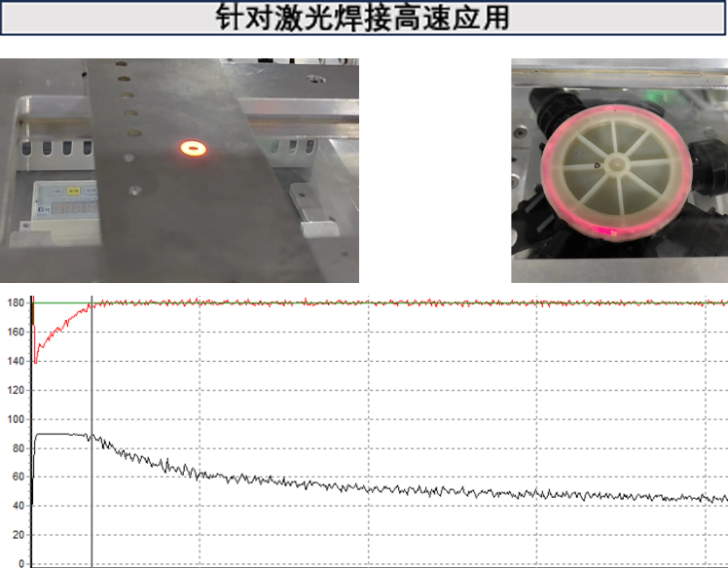Screen dimensions: 728x568
Task: Click the 100 label on the y-axis
Action: point(15,419)
